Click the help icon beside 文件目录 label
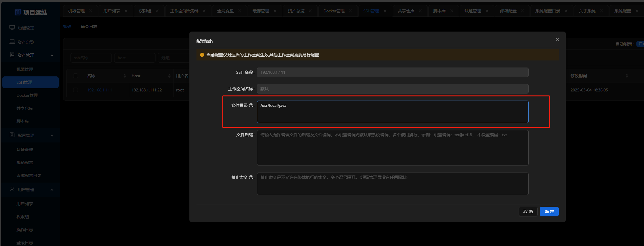Image resolution: width=644 pixels, height=246 pixels. click(x=251, y=105)
